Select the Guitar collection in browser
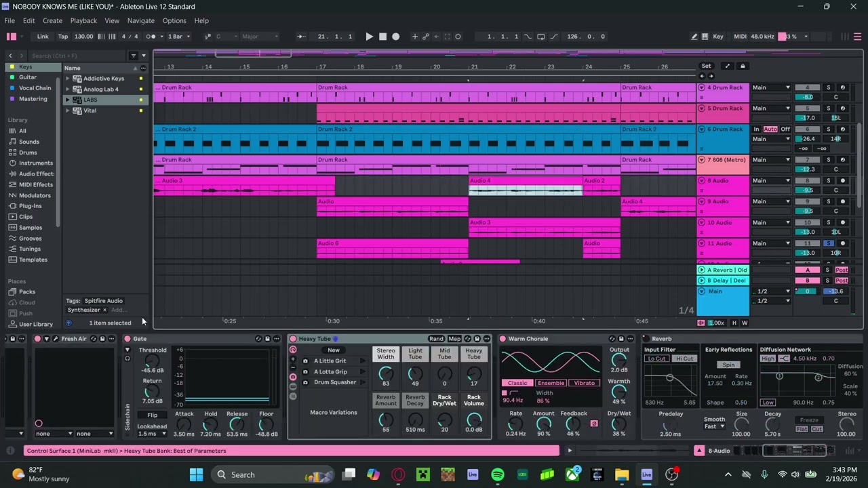 click(28, 77)
